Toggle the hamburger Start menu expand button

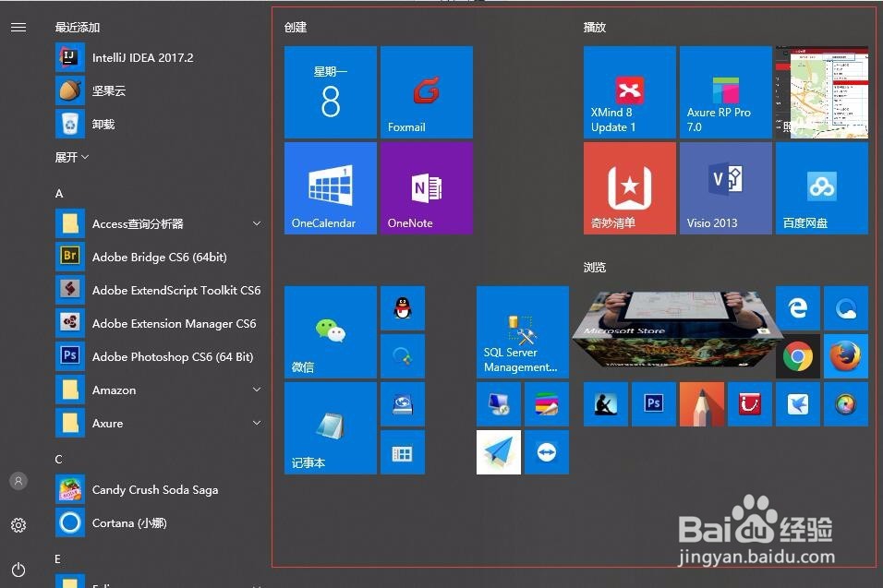18,27
